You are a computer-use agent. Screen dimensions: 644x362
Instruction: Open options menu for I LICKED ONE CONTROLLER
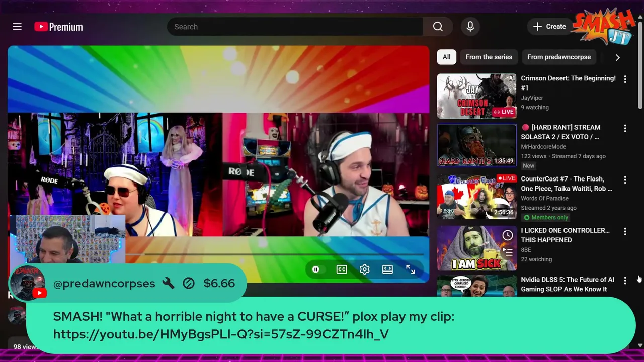tap(625, 231)
